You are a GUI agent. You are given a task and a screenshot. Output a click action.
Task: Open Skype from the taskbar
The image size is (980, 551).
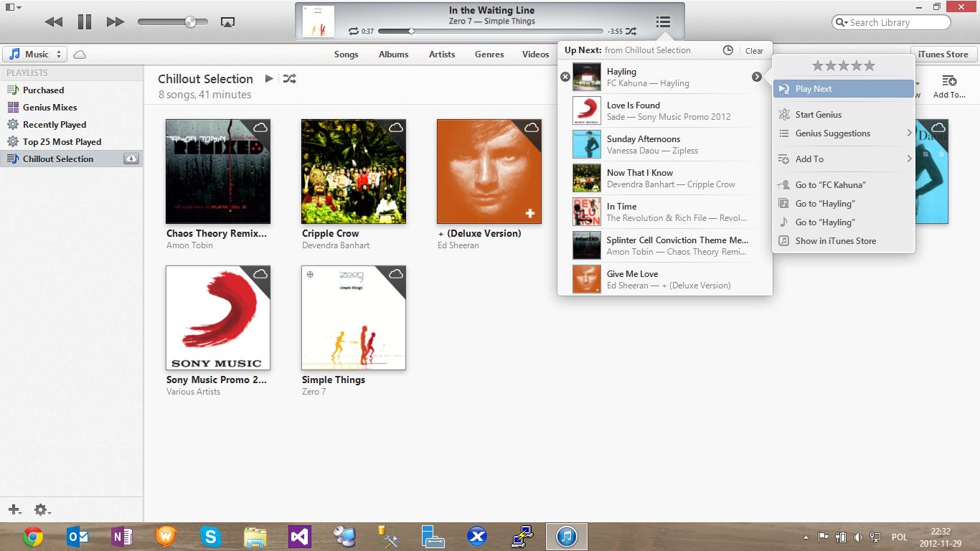(x=210, y=537)
